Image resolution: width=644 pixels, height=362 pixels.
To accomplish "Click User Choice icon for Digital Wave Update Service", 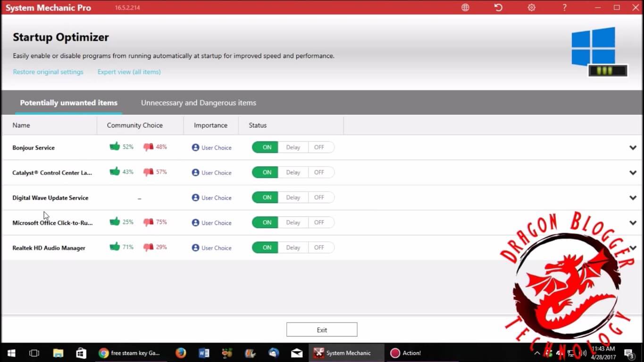I will coord(195,197).
